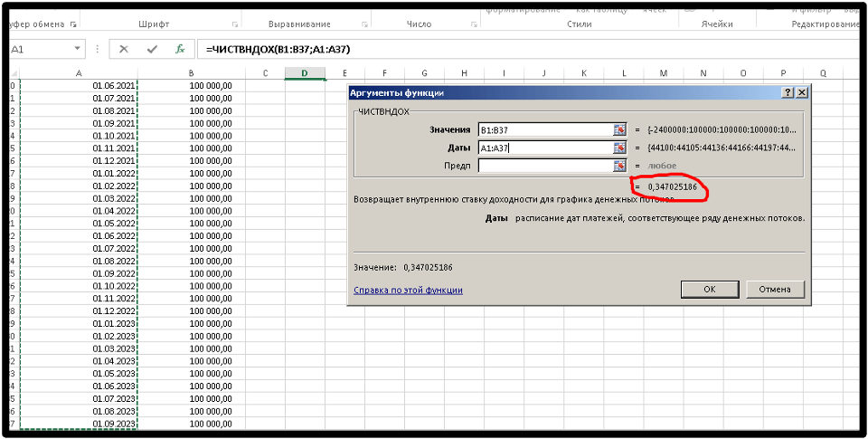Click the fx insert function icon
The width and height of the screenshot is (868, 439).
click(180, 49)
